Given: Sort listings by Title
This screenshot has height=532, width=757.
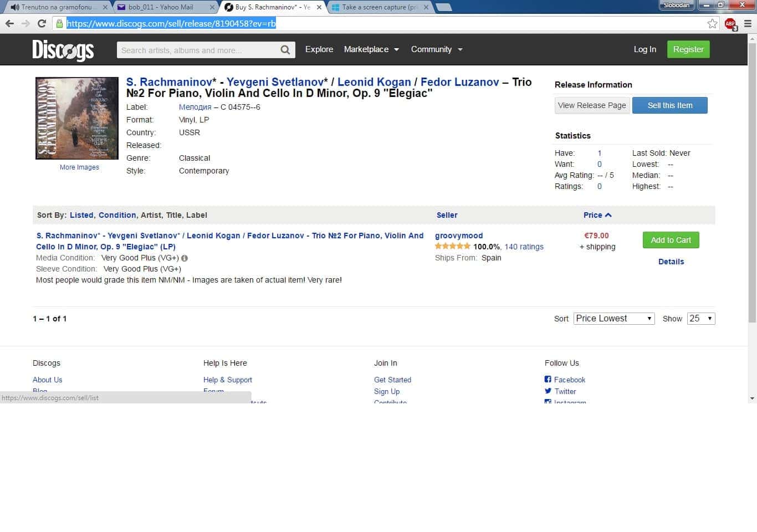Looking at the screenshot, I should tap(173, 215).
